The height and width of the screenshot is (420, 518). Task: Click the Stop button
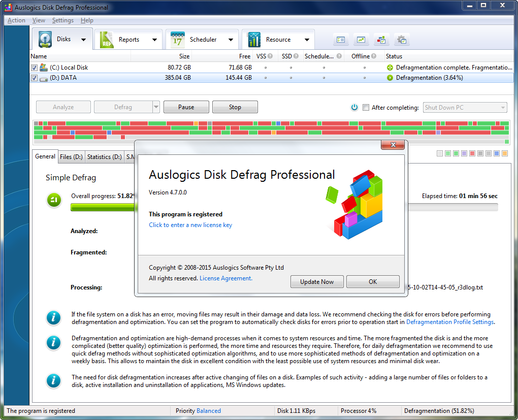235,107
